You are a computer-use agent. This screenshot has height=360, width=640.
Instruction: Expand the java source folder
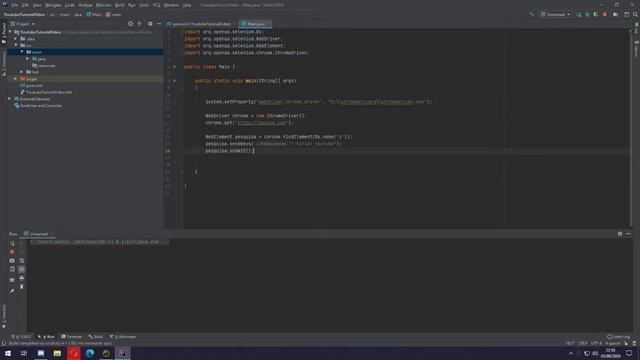(x=28, y=59)
